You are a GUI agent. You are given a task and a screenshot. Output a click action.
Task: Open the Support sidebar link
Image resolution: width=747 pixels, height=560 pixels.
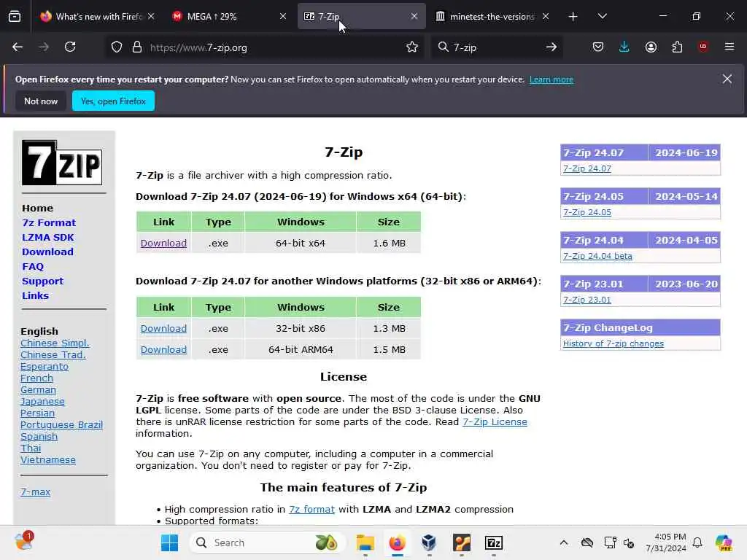pyautogui.click(x=42, y=281)
